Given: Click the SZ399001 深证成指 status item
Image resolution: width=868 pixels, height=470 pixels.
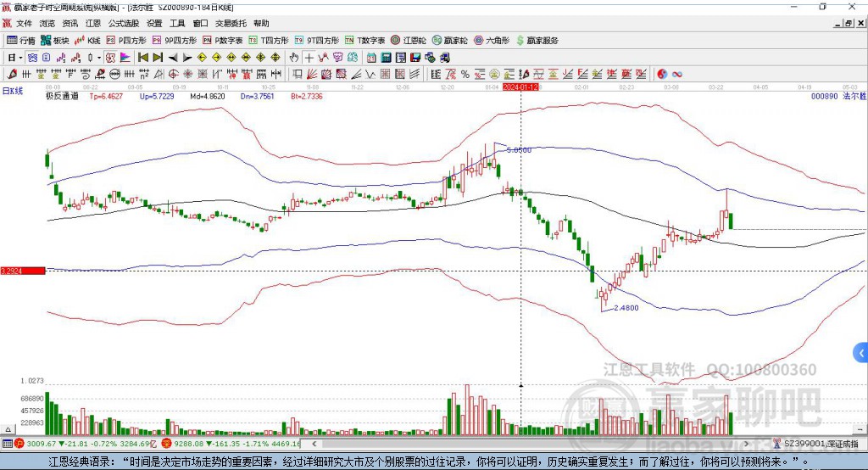Looking at the screenshot, I should (x=816, y=444).
